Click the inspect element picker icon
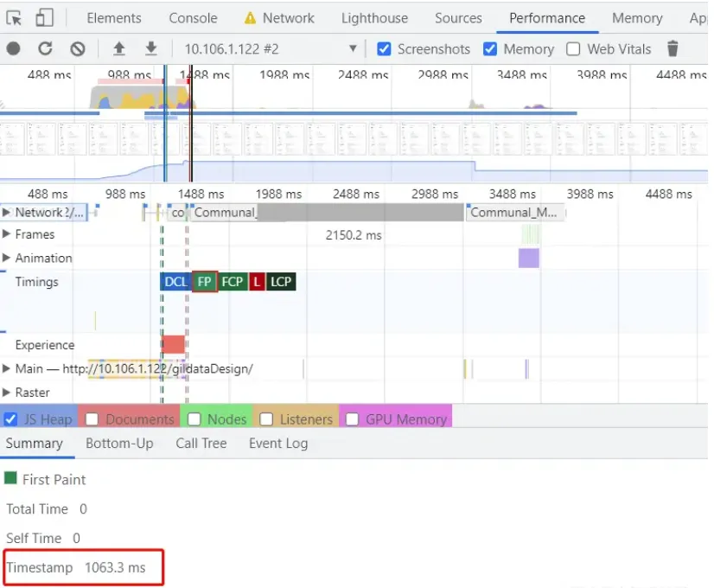 15,18
